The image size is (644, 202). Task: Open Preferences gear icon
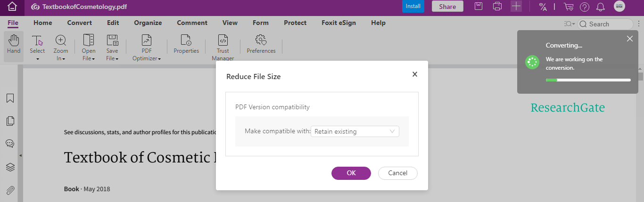(x=261, y=45)
